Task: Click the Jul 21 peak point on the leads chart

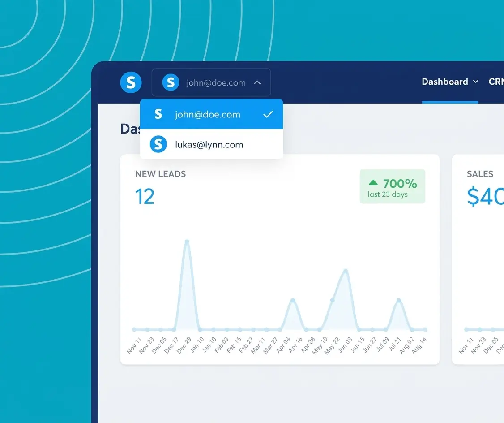Action: pos(398,300)
